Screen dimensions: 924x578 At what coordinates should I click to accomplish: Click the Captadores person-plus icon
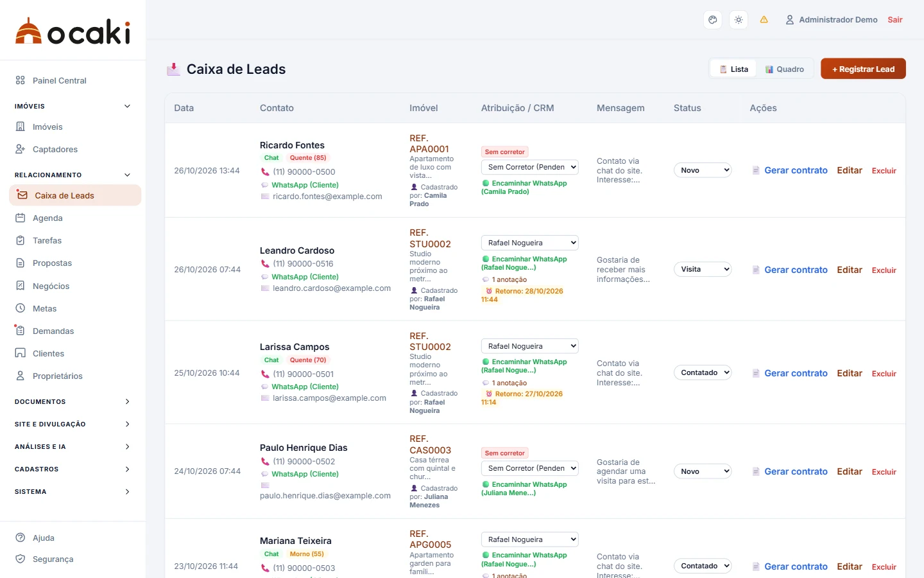pos(21,149)
